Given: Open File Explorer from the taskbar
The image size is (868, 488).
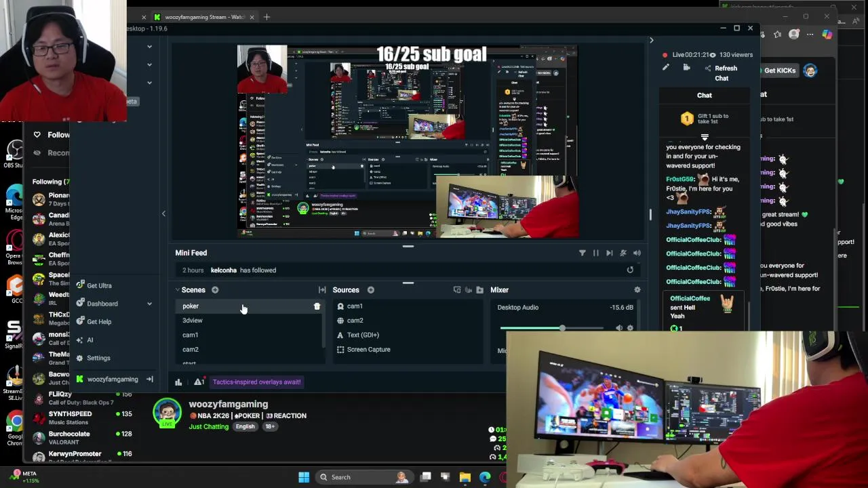Looking at the screenshot, I should click(x=465, y=477).
